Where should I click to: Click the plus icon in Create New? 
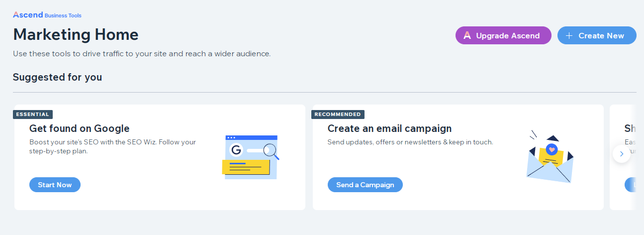(569, 35)
